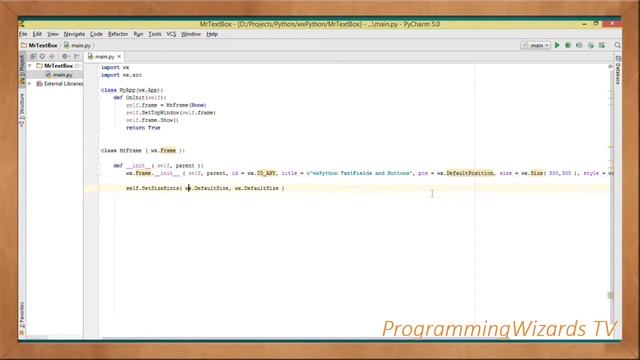
Task: Fold the MyApp class using gutter marker
Action: [x=98, y=90]
